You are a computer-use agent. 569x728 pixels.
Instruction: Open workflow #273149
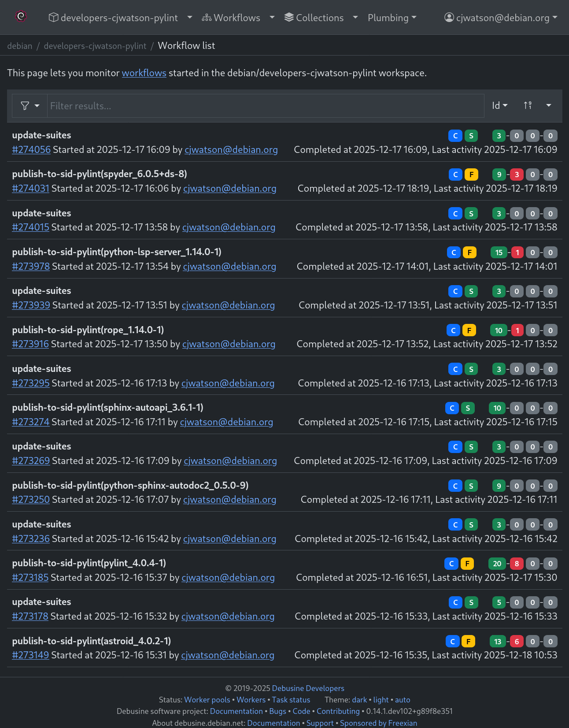tap(30, 655)
